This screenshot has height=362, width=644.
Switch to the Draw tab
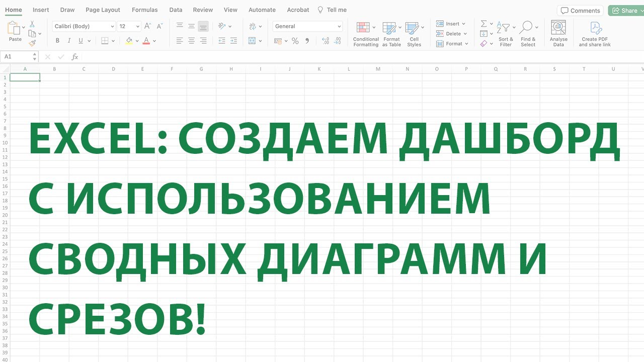tap(67, 10)
